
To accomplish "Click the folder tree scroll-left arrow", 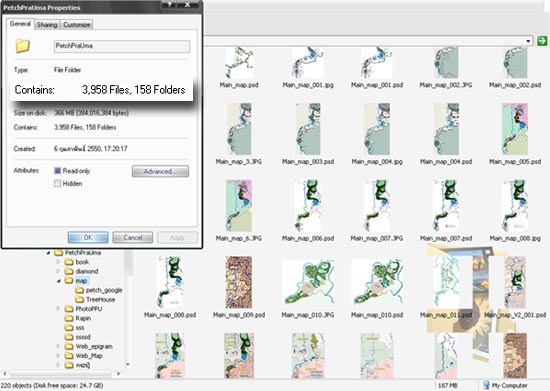I will pos(5,374).
